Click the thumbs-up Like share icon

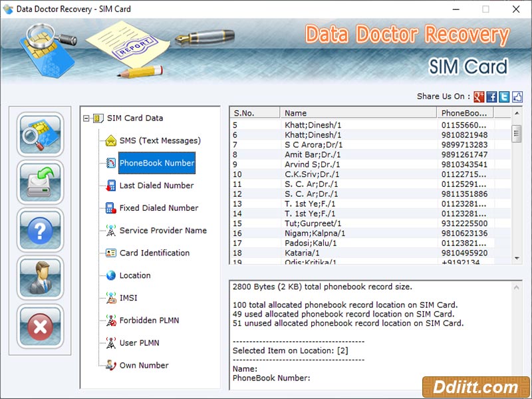tap(516, 96)
